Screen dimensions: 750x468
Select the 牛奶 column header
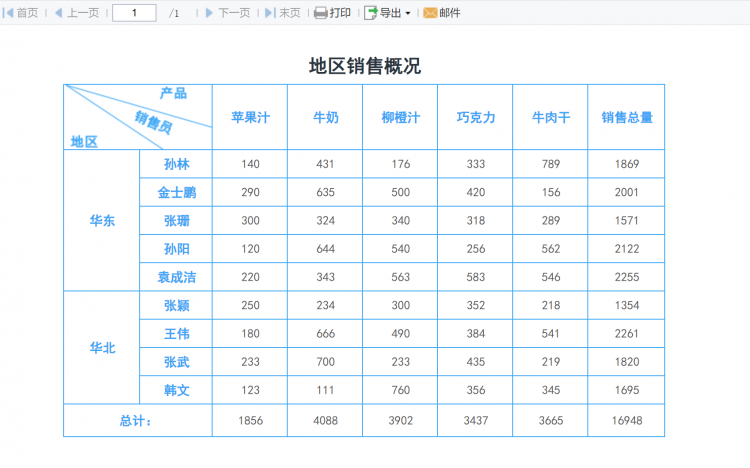click(325, 117)
